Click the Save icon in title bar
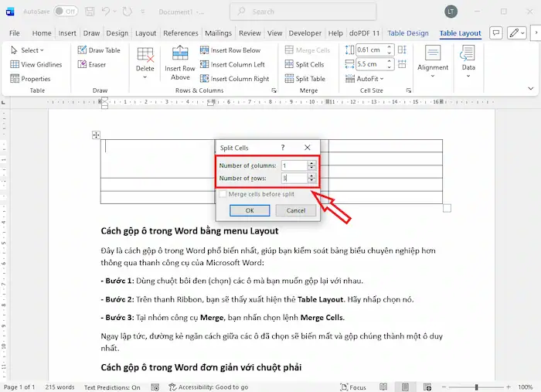The image size is (541, 392). [90, 12]
